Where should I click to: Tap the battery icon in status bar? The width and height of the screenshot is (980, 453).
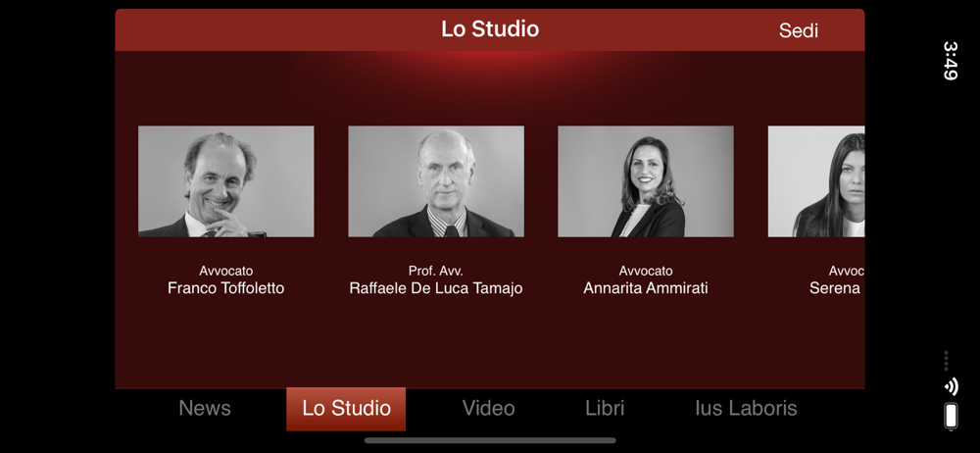[x=951, y=416]
